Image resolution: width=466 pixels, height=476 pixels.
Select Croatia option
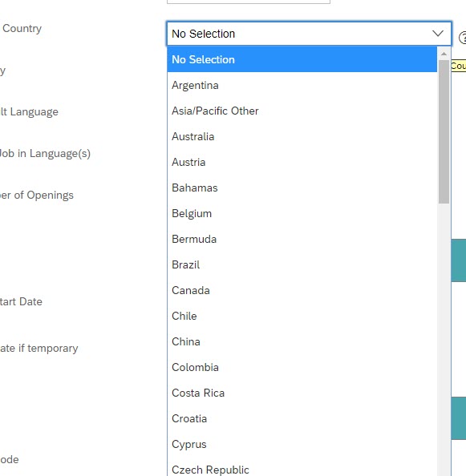302,418
